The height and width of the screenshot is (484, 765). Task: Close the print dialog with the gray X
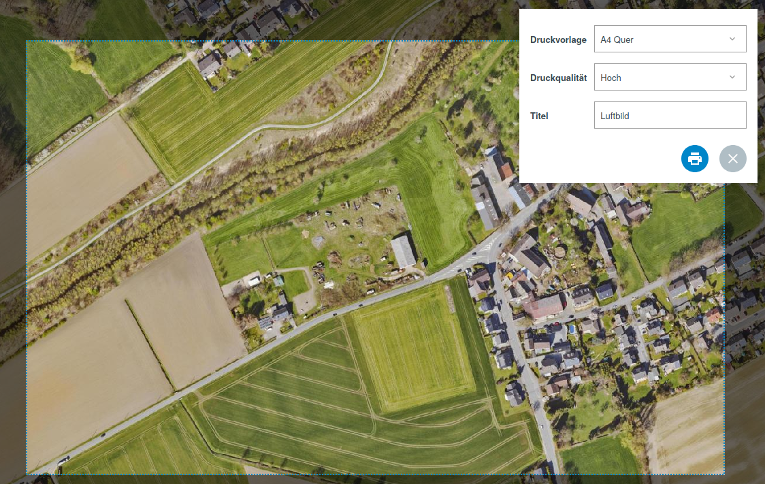coord(733,158)
